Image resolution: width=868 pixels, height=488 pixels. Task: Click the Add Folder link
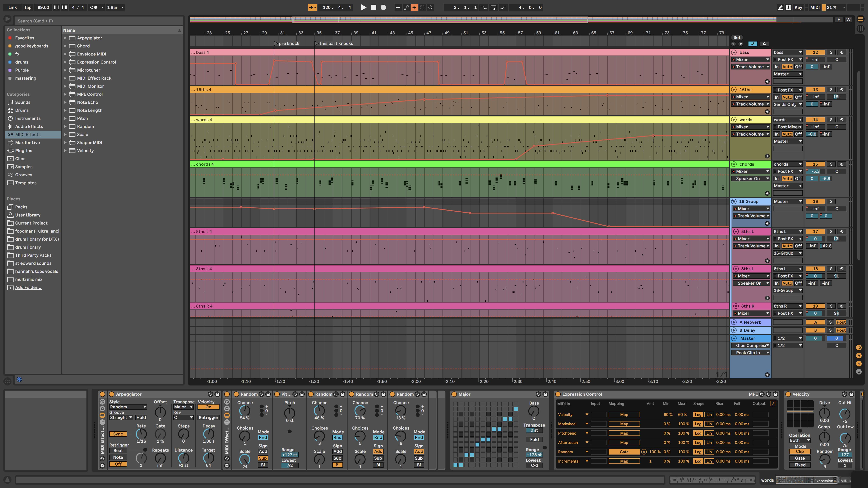click(28, 288)
